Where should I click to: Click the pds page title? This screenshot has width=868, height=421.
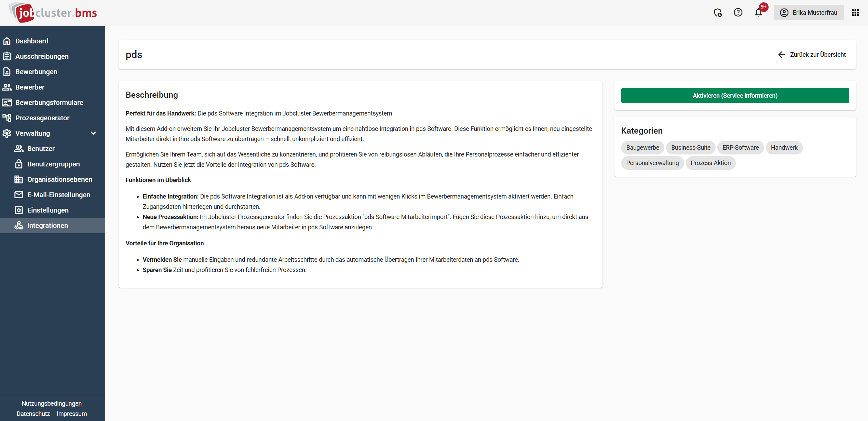coord(134,55)
